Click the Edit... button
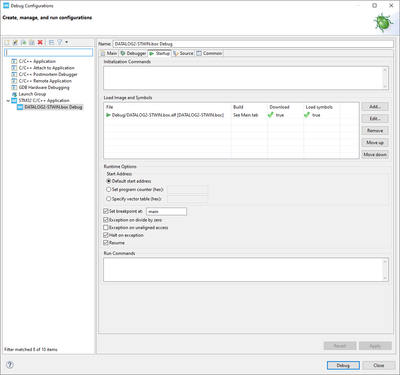Screen dimensions: 400x375 point(375,119)
